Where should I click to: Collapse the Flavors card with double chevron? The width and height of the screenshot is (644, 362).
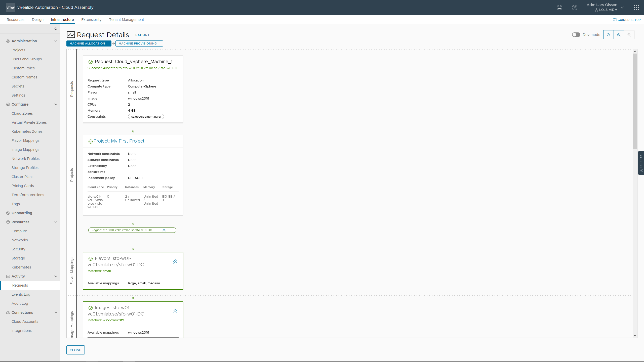click(x=175, y=262)
